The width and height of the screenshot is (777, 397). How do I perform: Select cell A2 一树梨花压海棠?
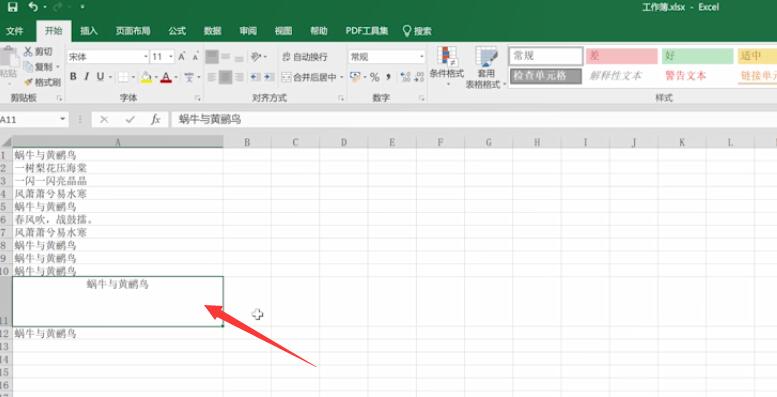tap(118, 168)
